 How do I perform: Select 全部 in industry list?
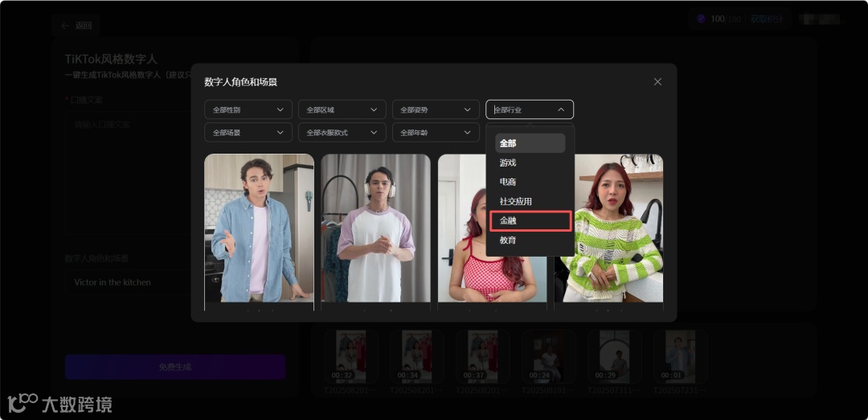pyautogui.click(x=530, y=143)
